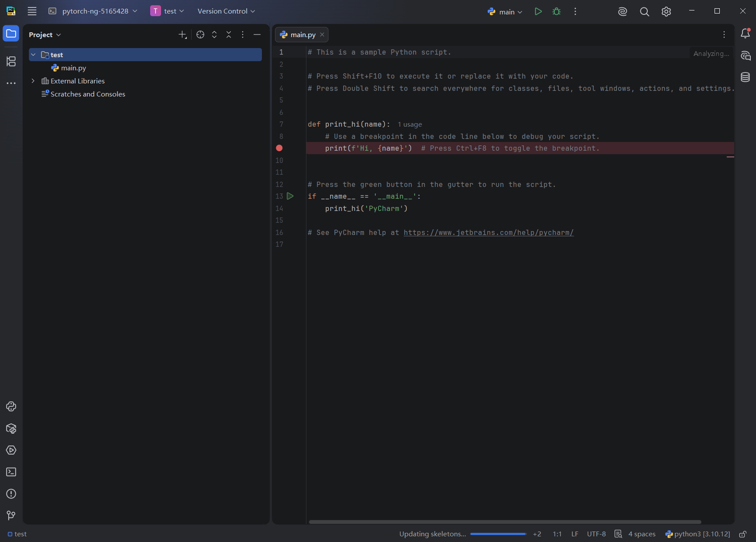
Task: Collapse all items in Project tree
Action: 229,35
